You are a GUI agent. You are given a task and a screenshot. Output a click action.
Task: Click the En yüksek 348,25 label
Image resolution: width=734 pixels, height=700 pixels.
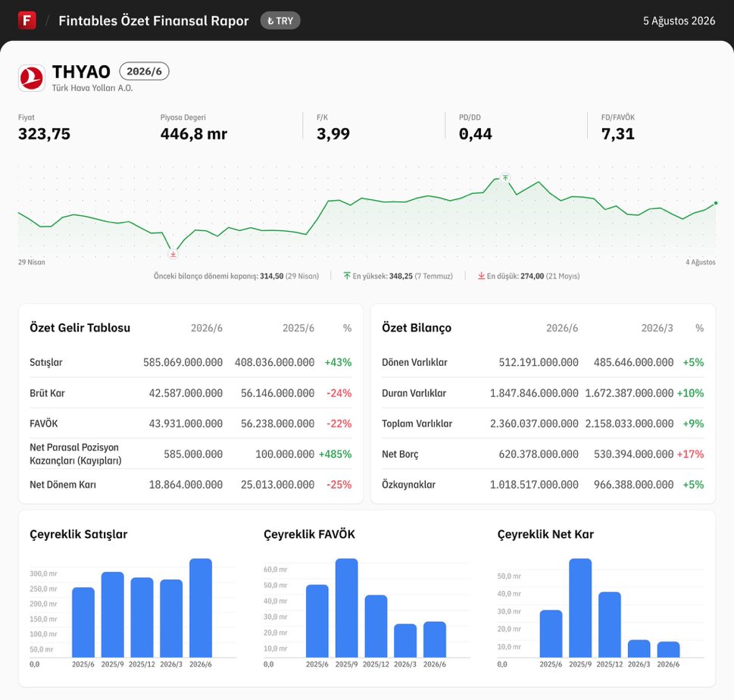(x=402, y=276)
